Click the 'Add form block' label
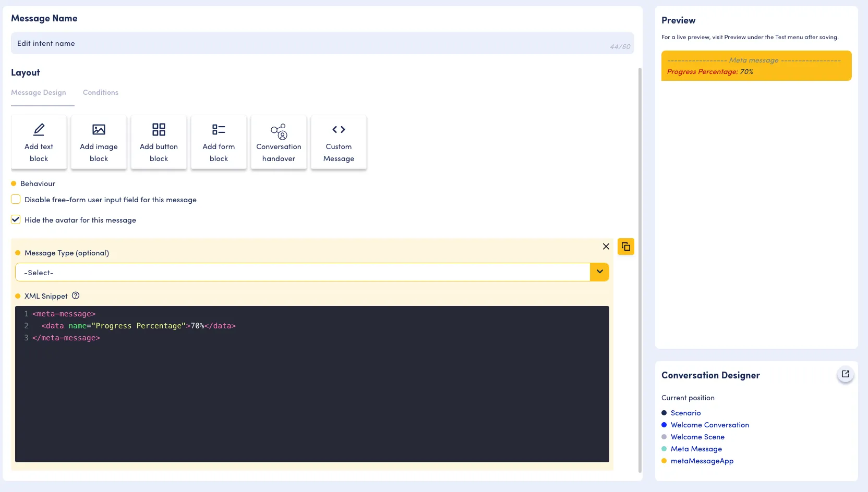This screenshot has width=868, height=492. coord(219,153)
